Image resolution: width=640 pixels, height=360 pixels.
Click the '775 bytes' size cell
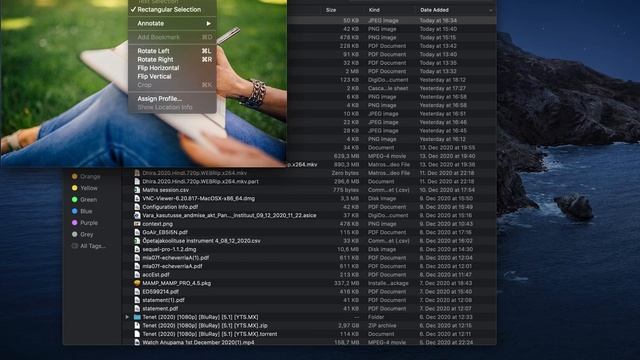(x=346, y=190)
